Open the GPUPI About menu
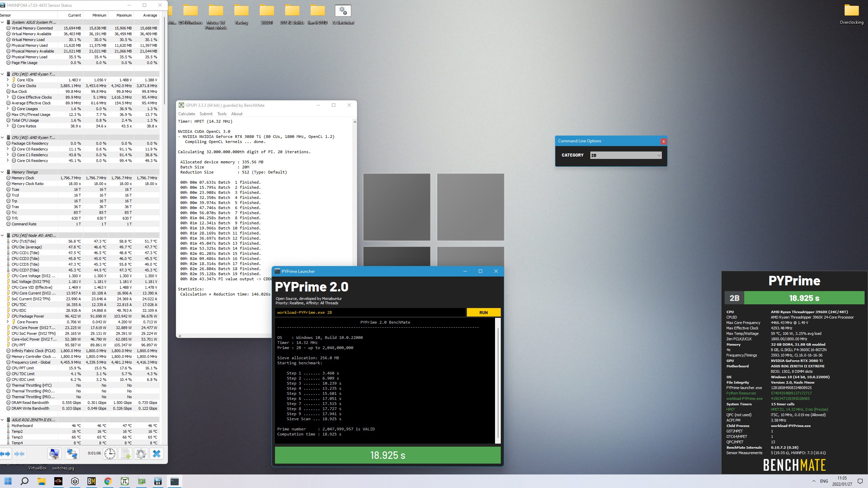 tap(237, 114)
